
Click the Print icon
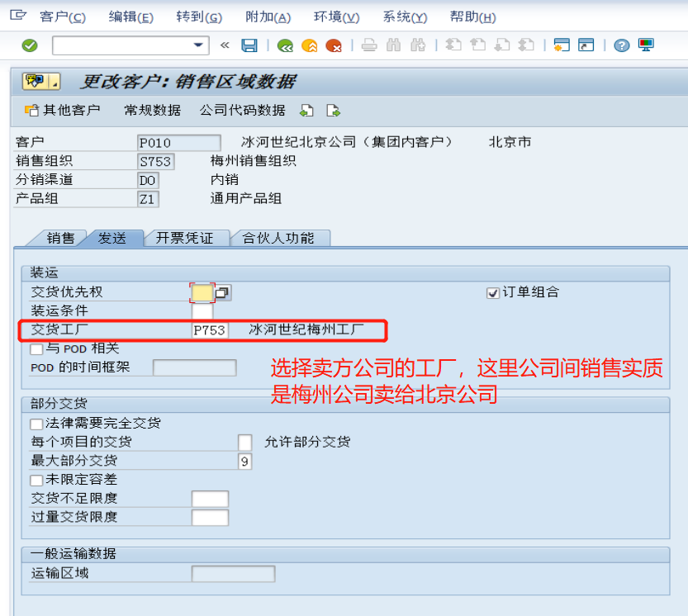[369, 45]
